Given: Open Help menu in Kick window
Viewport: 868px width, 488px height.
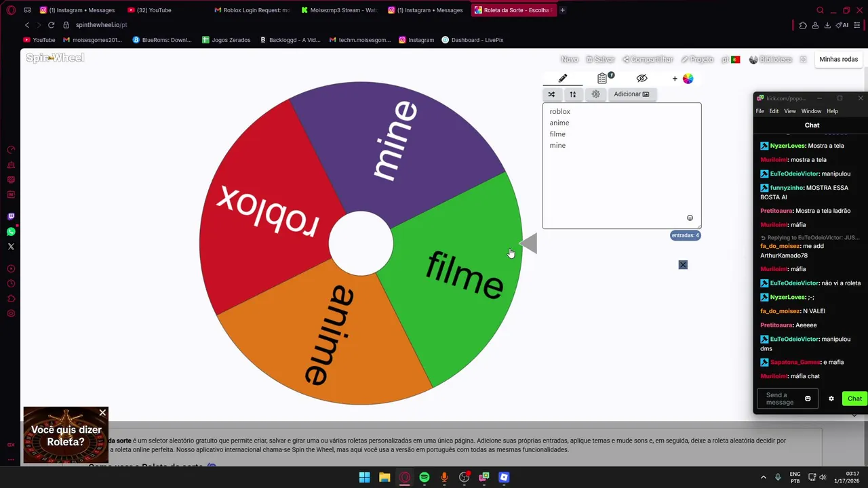Looking at the screenshot, I should [x=832, y=111].
